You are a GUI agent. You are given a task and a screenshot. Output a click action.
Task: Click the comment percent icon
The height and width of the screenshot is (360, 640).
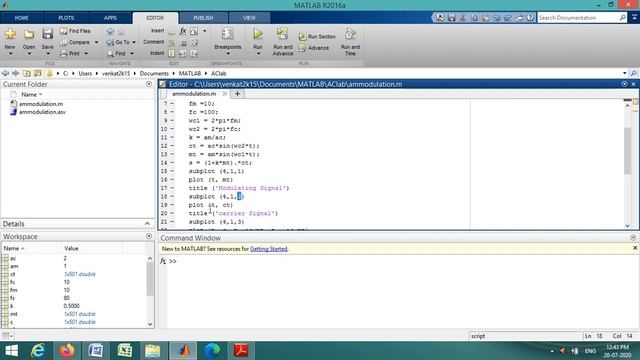172,42
